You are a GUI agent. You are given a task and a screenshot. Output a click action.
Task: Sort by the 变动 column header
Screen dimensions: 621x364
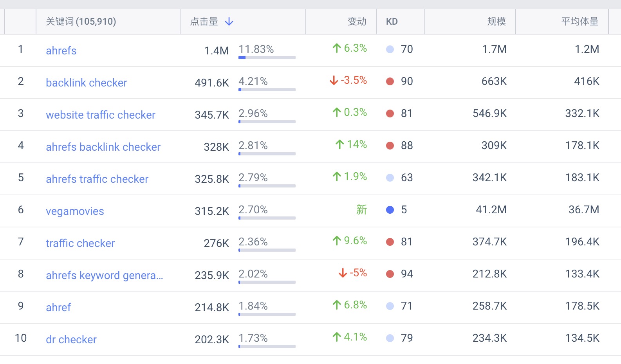(x=357, y=22)
